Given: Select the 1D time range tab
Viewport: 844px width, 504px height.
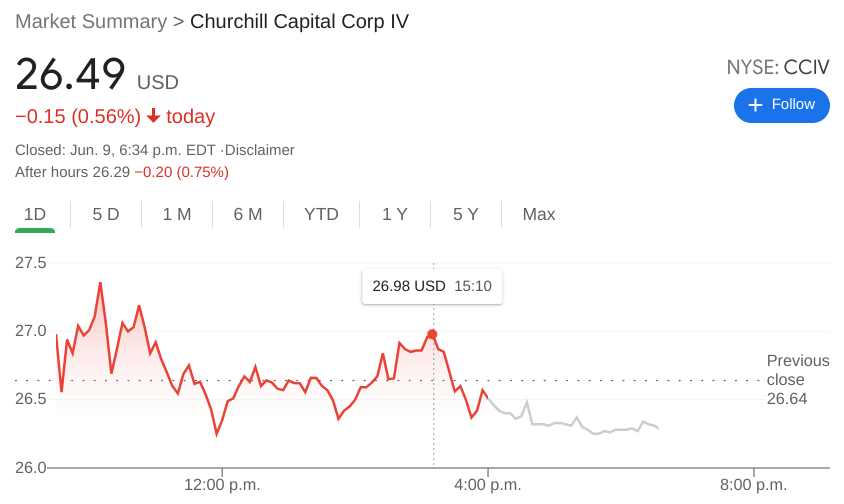Looking at the screenshot, I should (x=35, y=214).
